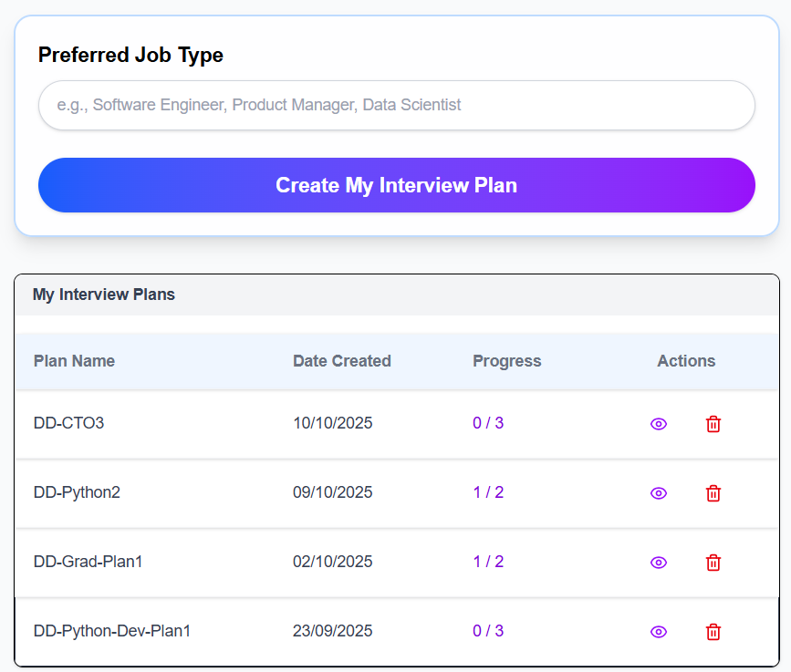Click the 1 / 2 progress for DD-Python2
The height and width of the screenshot is (672, 791).
click(488, 492)
